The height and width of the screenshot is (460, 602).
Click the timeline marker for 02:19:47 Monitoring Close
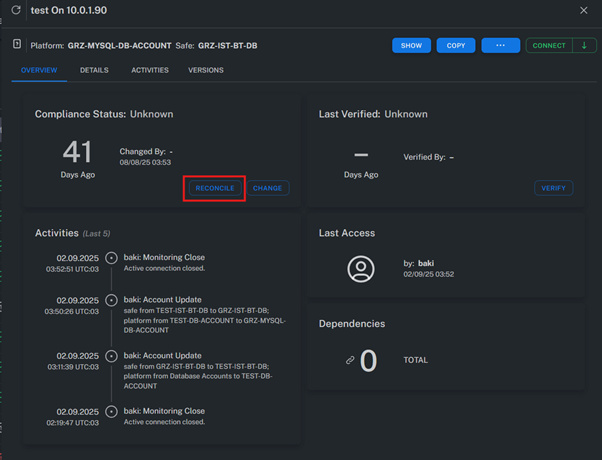pyautogui.click(x=111, y=411)
